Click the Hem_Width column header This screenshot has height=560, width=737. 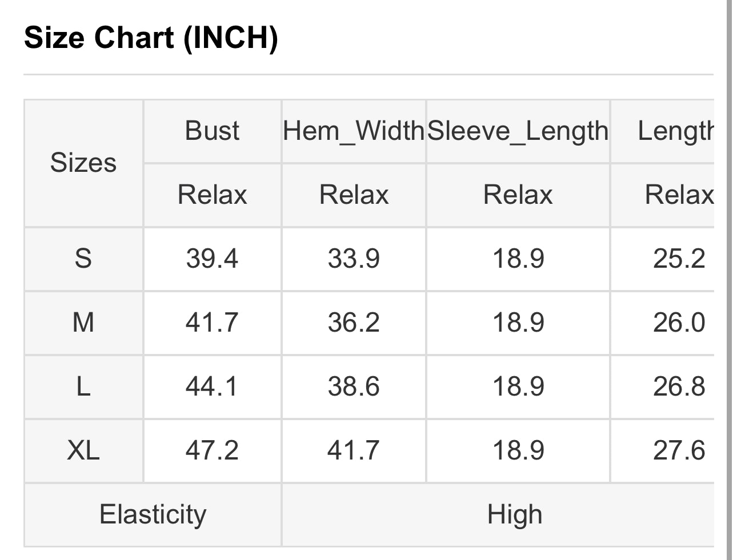coord(354,131)
